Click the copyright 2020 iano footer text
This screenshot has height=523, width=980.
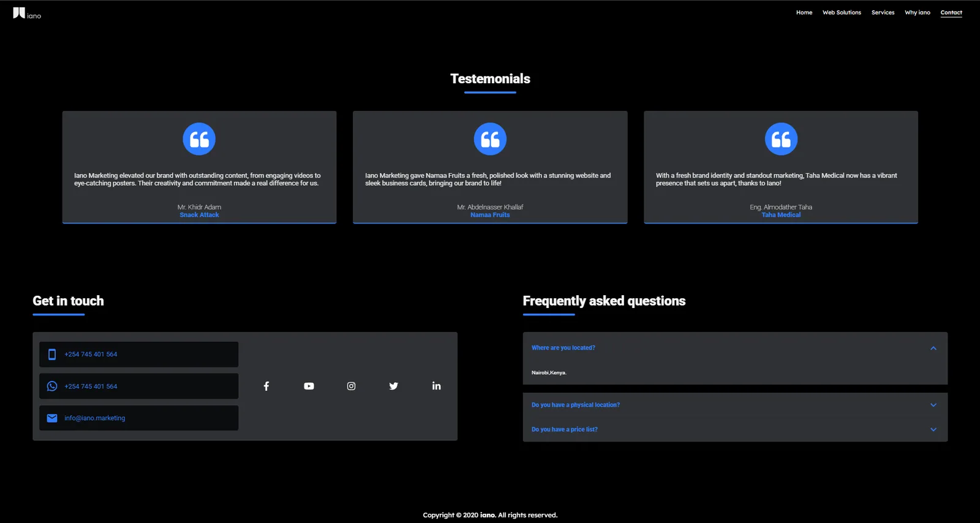click(x=490, y=515)
